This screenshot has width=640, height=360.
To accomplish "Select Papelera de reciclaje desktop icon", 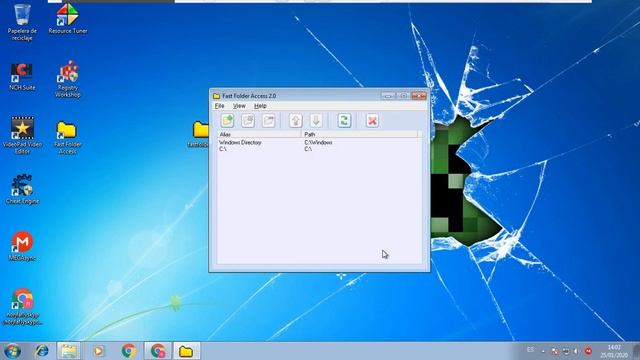I will pos(22,22).
